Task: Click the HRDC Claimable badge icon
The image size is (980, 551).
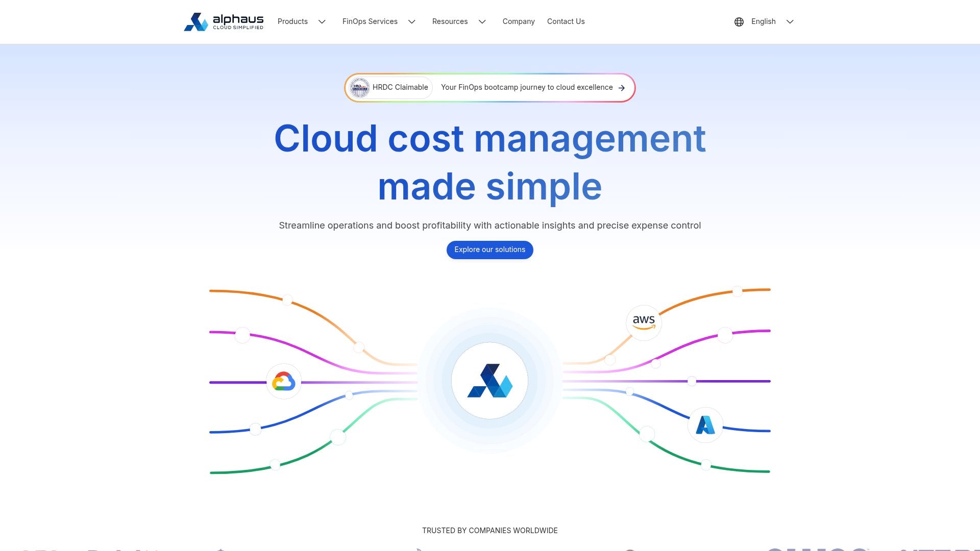Action: pos(360,87)
